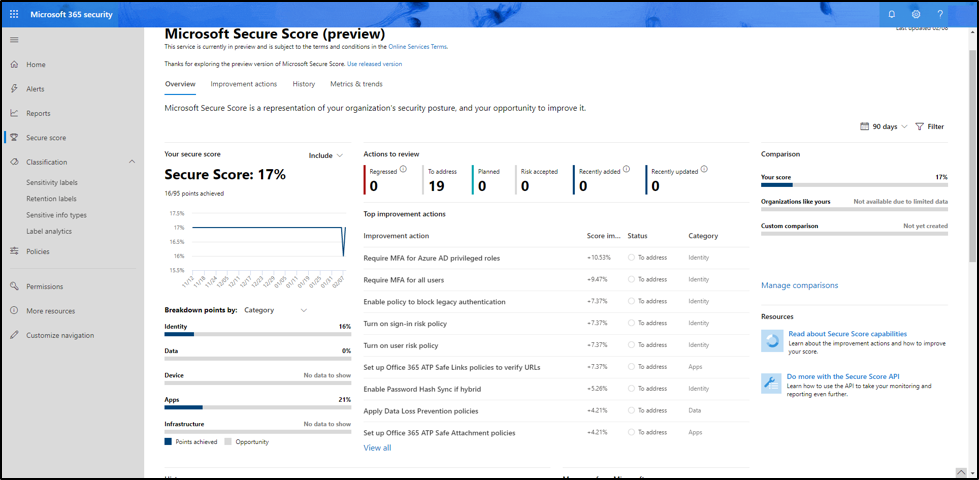Screen dimensions: 979x480
Task: Open Breakdown points by Category dropdown
Action: coord(275,310)
